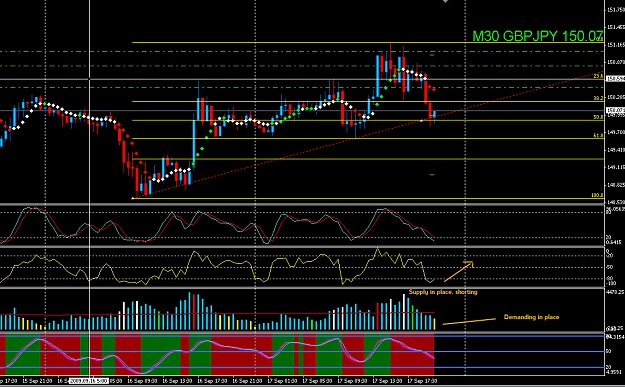Click the 17 Sep 01:00 time axis label
The image size is (625, 387).
[282, 381]
